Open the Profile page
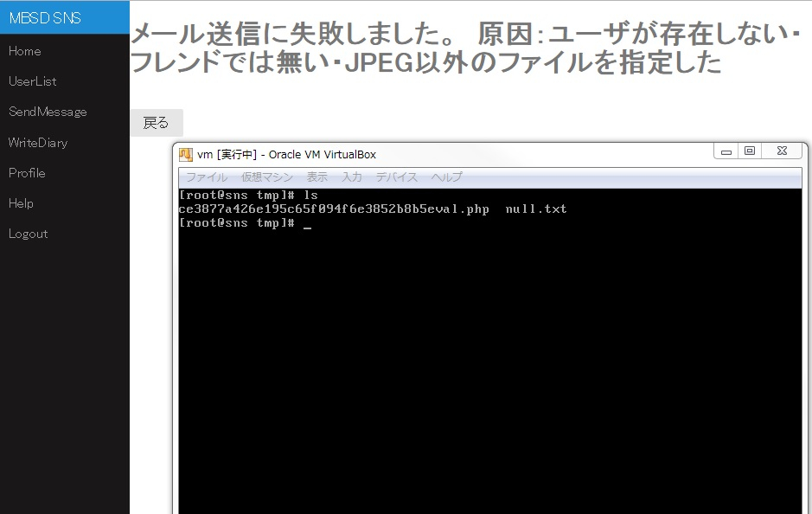This screenshot has height=514, width=812. (27, 173)
